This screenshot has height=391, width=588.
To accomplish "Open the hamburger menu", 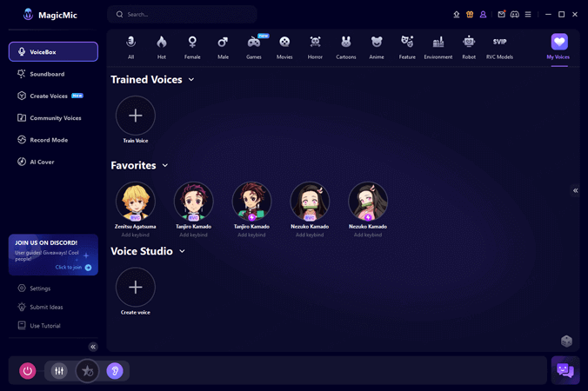I will pyautogui.click(x=528, y=14).
